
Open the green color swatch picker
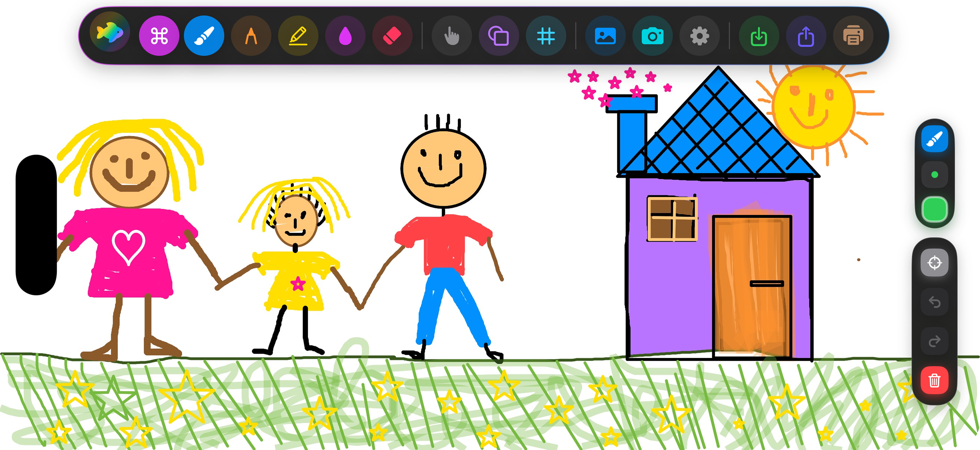coord(935,209)
